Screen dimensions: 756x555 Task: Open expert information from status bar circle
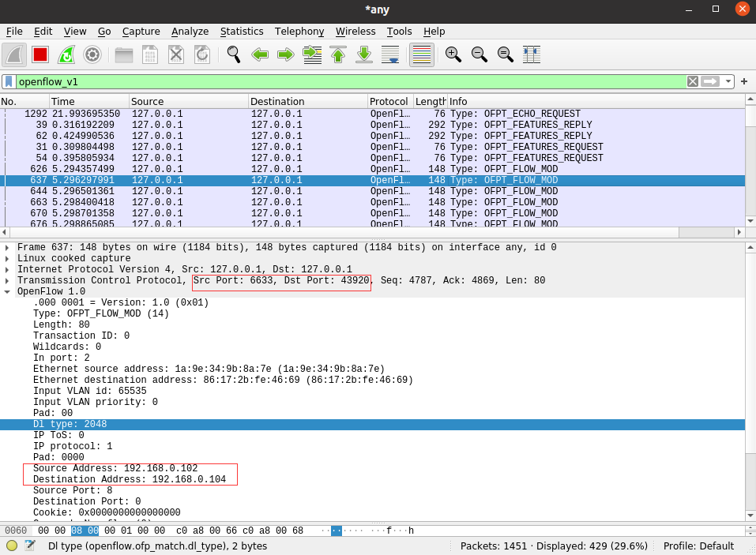12,546
